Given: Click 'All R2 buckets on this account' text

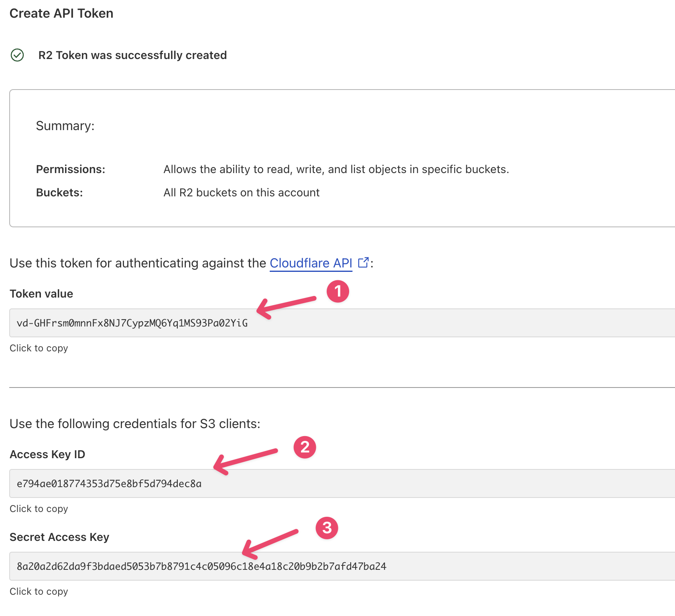Looking at the screenshot, I should click(242, 192).
